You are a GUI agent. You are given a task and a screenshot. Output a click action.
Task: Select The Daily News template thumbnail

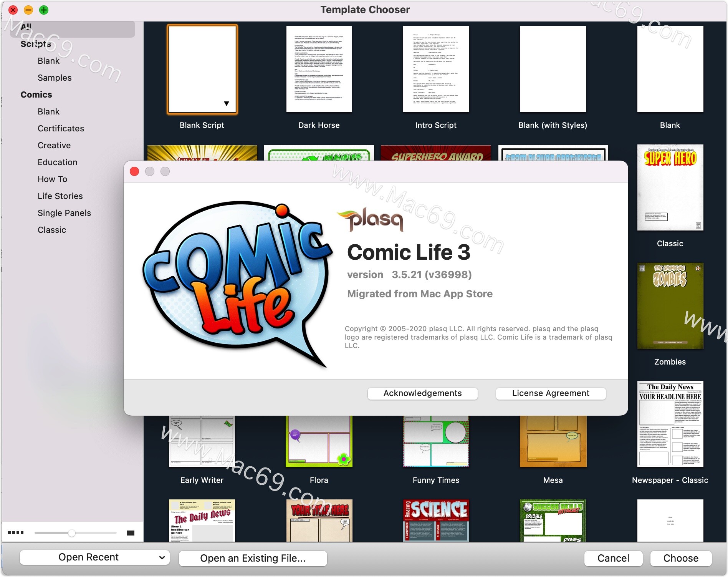tap(202, 521)
